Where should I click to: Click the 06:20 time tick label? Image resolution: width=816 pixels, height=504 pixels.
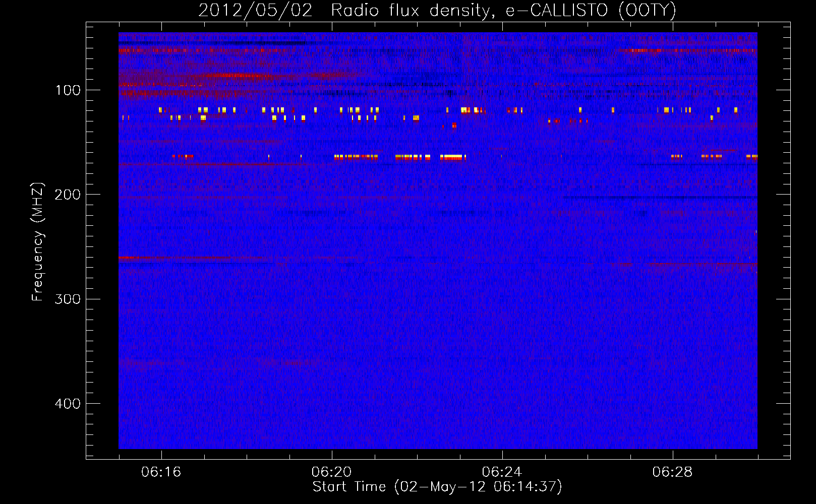coord(331,472)
